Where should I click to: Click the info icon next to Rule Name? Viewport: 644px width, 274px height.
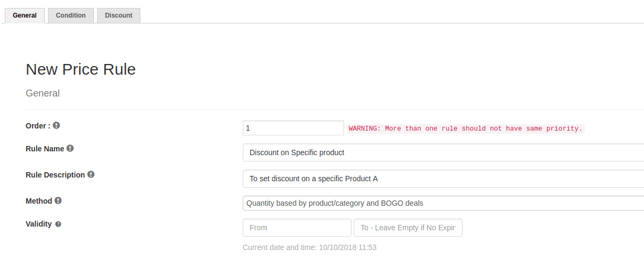coord(70,149)
